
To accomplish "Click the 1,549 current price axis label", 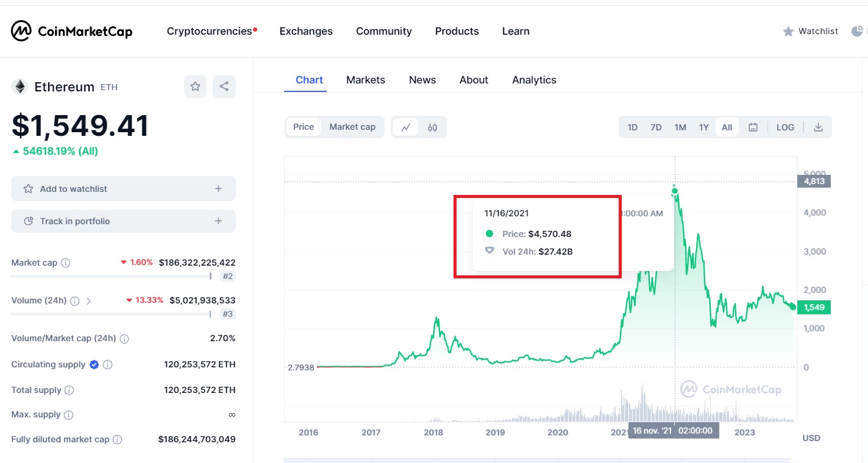I will pos(814,307).
